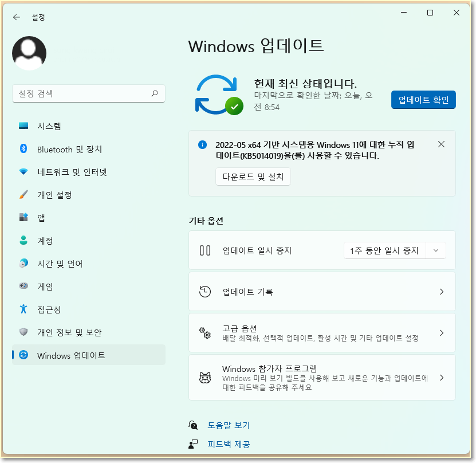Click the Bluetooth icon in sidebar
Viewport: 476px width, 463px height.
point(23,149)
